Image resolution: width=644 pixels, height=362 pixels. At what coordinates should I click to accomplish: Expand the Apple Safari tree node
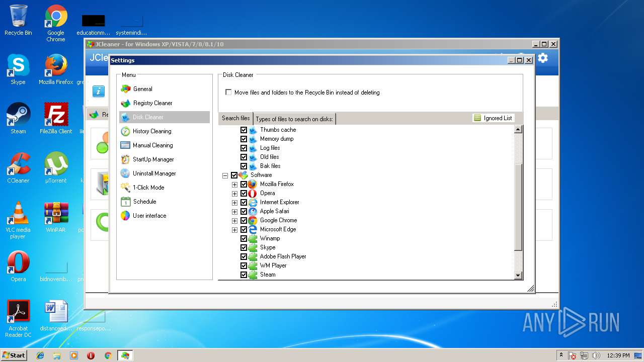tap(234, 212)
